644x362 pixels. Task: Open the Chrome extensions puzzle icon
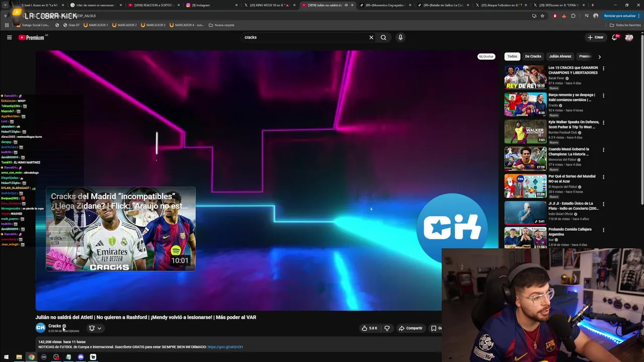click(573, 16)
